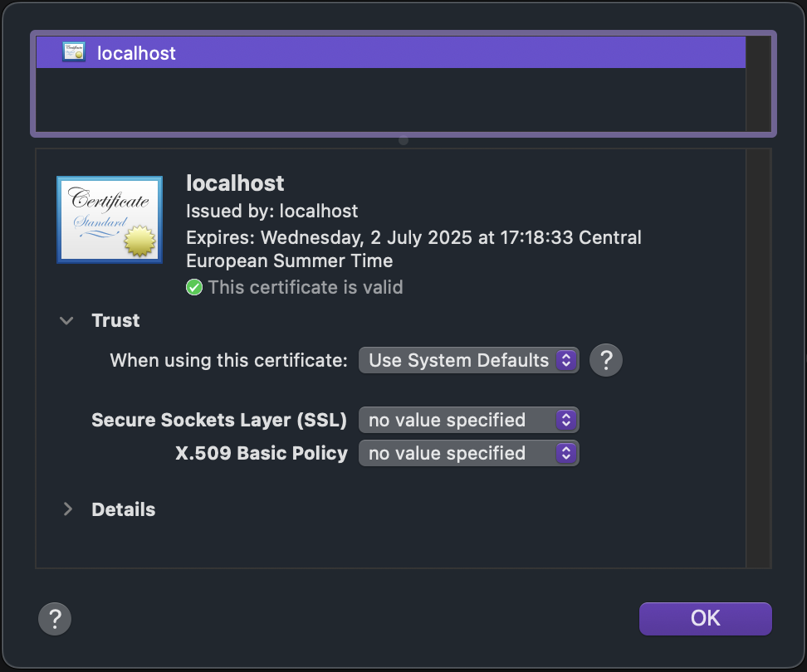Click the small certificate icon in the list row
Viewport: 807px width, 672px height.
pyautogui.click(x=74, y=52)
